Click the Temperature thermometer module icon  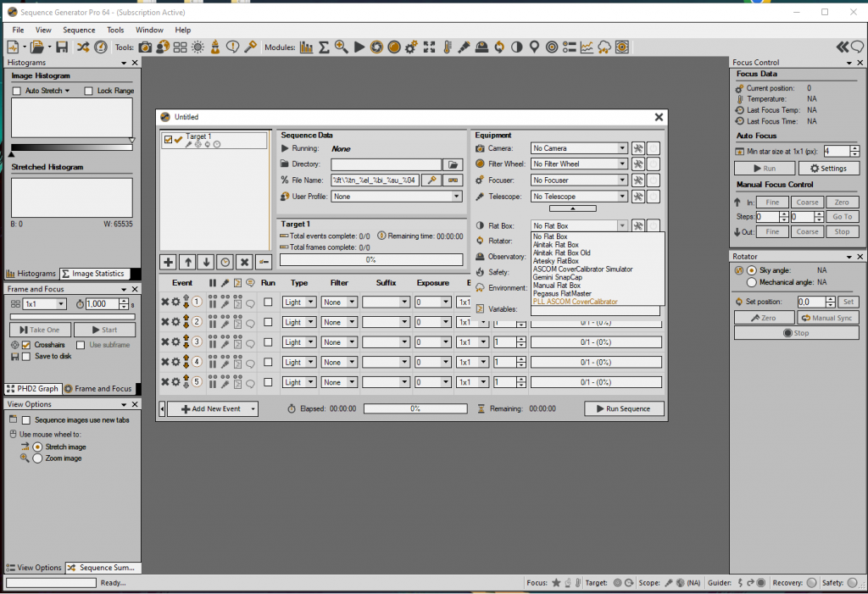coord(448,47)
